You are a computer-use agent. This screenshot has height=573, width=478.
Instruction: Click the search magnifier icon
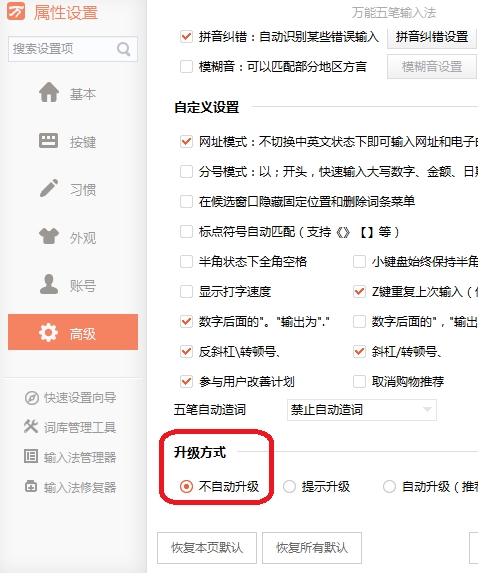tap(124, 49)
